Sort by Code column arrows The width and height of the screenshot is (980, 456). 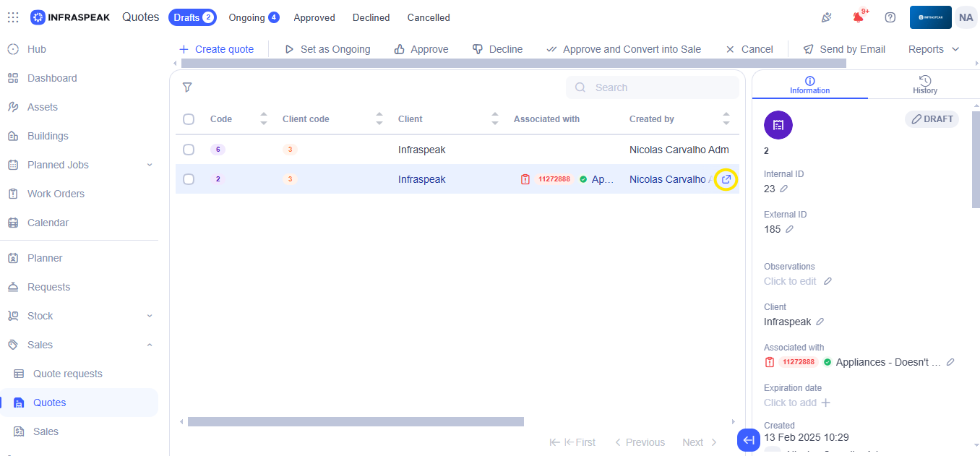(x=264, y=119)
